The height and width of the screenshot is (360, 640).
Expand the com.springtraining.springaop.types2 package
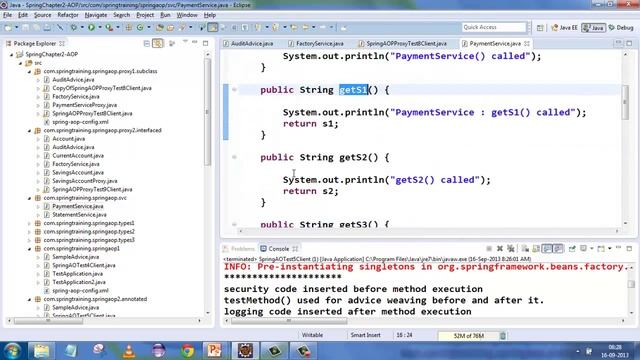point(29,231)
